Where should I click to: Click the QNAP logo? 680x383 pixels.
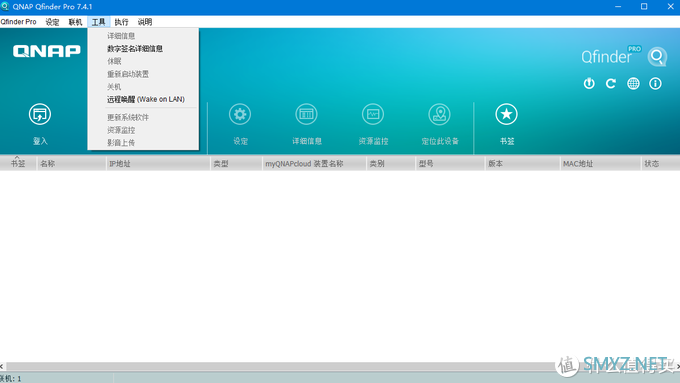[47, 51]
